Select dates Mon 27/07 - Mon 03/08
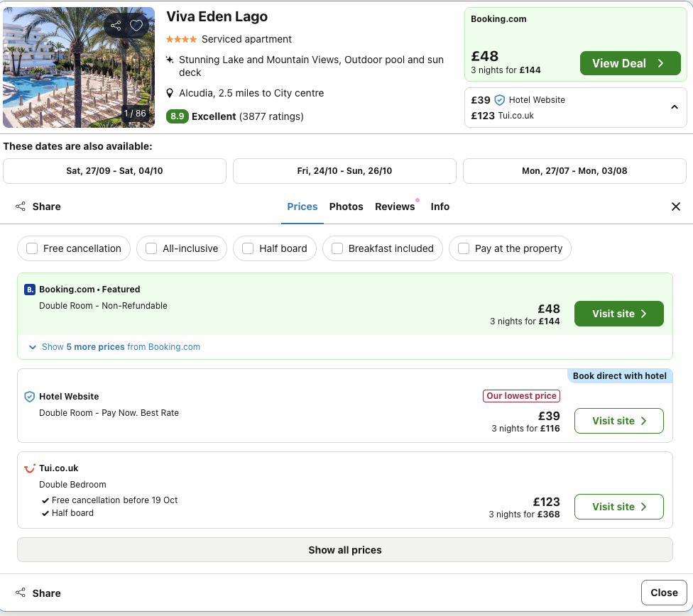This screenshot has width=693, height=616. click(x=574, y=171)
